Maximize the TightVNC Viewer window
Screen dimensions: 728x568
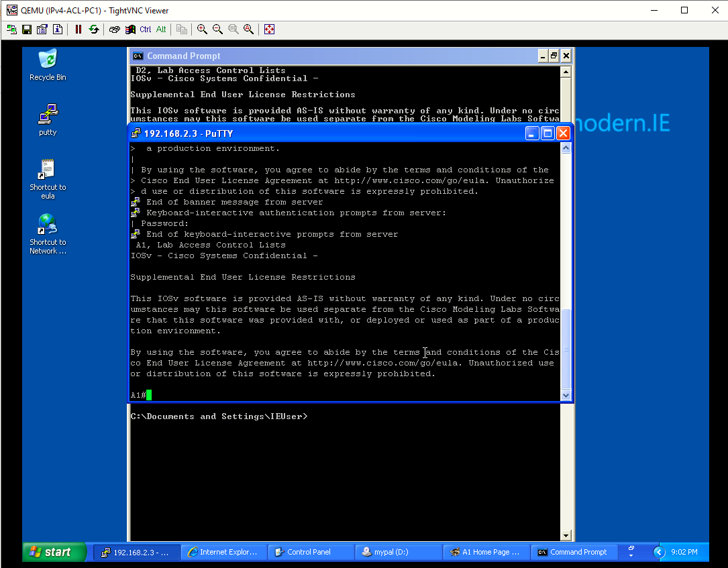click(x=684, y=10)
